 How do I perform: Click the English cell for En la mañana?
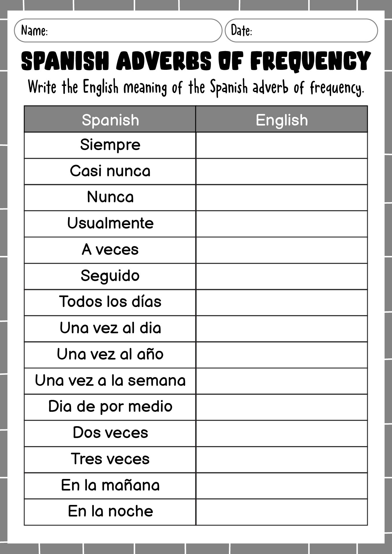(281, 486)
